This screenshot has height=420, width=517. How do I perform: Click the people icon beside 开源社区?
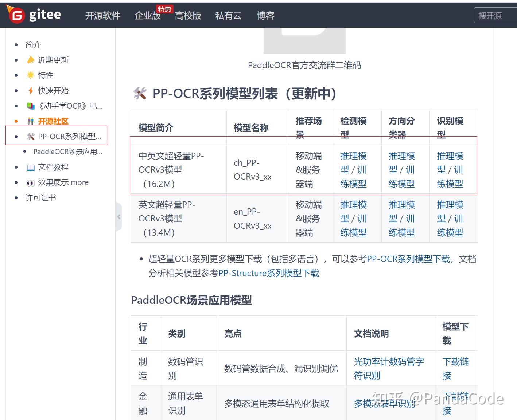pyautogui.click(x=30, y=121)
